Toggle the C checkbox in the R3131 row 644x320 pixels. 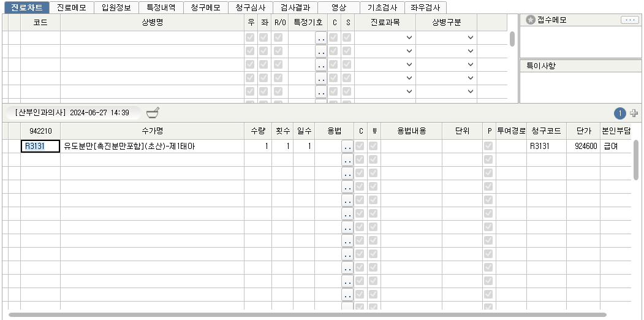(360, 147)
